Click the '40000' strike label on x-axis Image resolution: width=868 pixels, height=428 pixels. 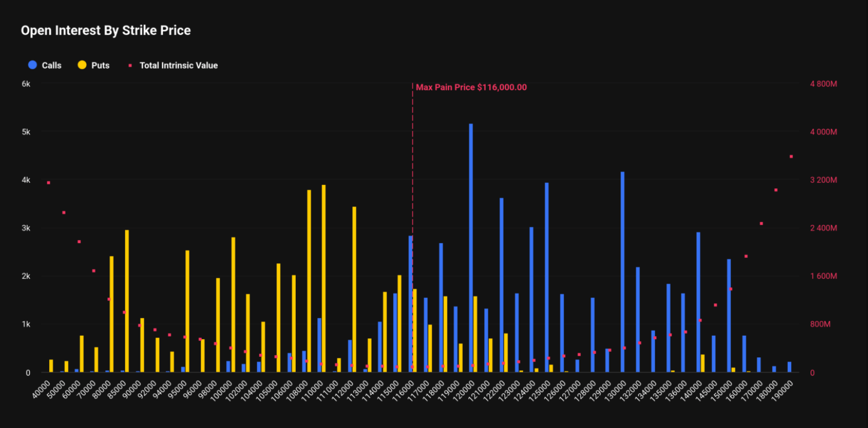point(42,389)
